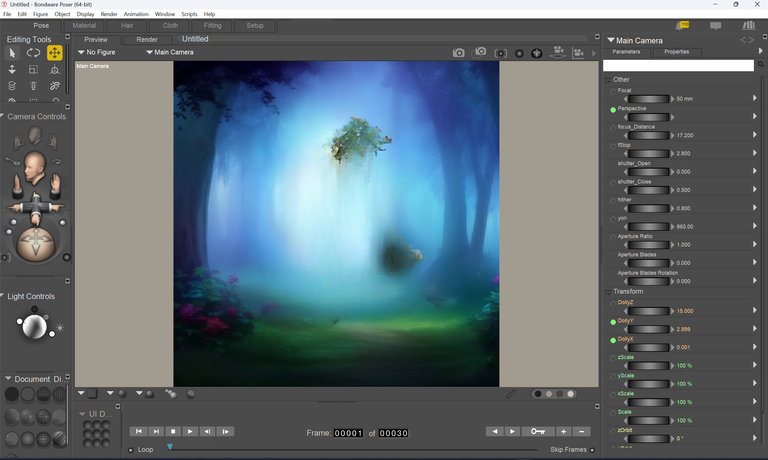Select the yellow Translate/Pull tool

pos(54,52)
